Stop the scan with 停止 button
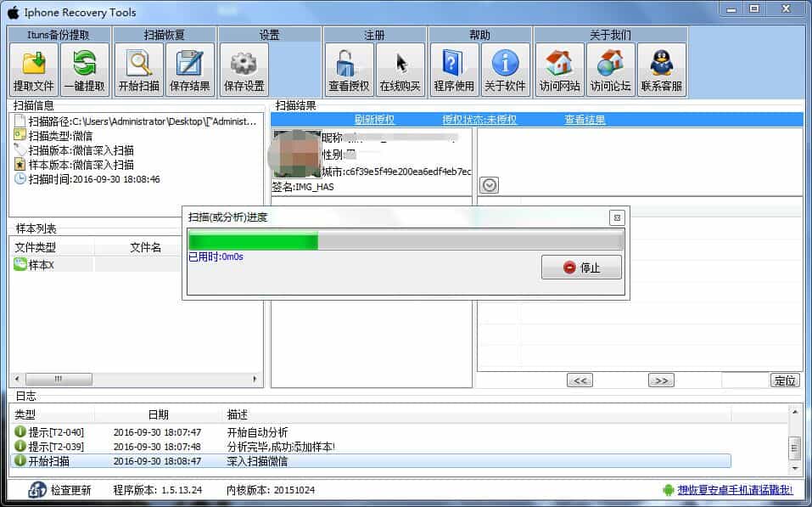 581,268
